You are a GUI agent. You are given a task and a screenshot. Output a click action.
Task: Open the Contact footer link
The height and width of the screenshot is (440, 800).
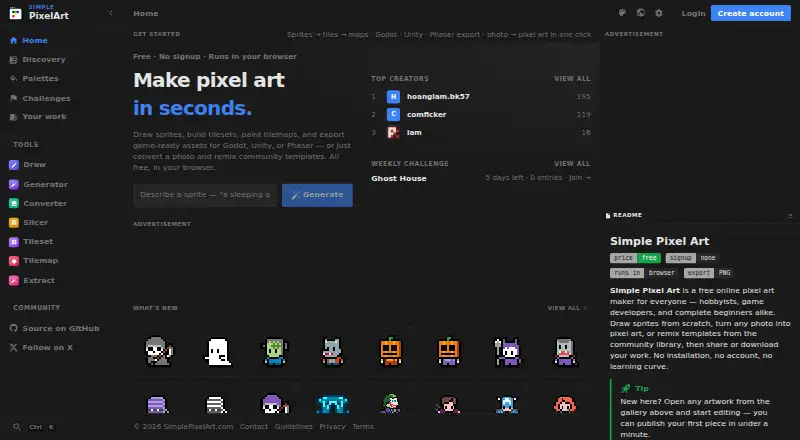pyautogui.click(x=254, y=427)
